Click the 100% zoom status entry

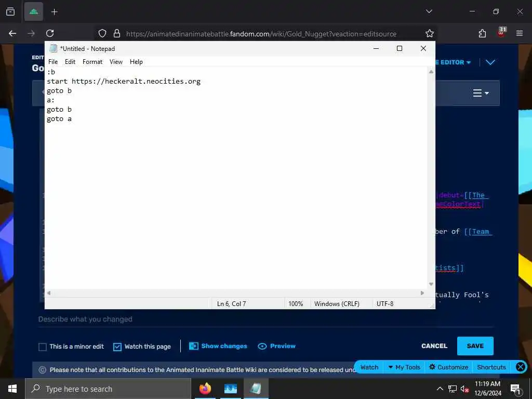(x=296, y=303)
